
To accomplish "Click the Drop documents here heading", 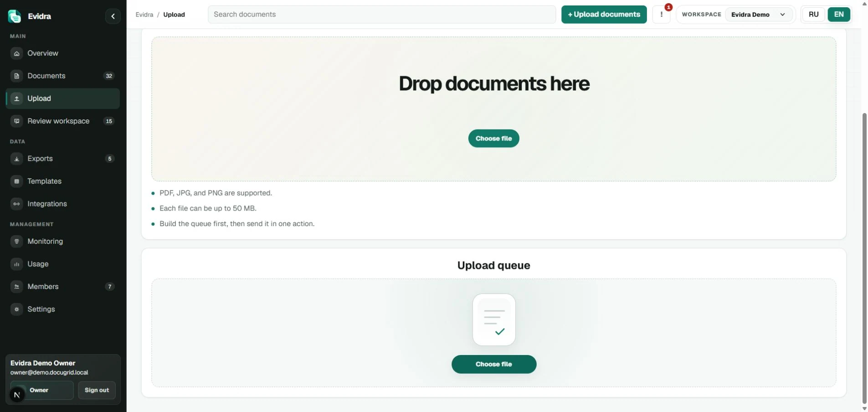I will [494, 84].
